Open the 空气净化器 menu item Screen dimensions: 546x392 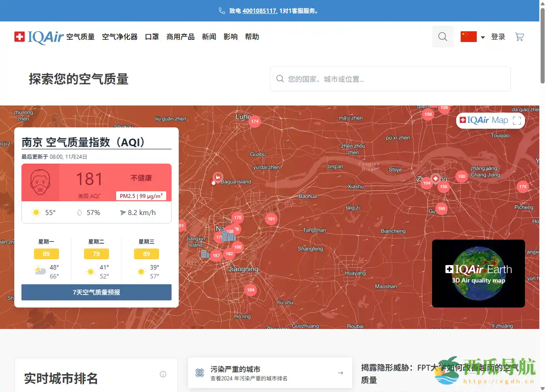(119, 37)
